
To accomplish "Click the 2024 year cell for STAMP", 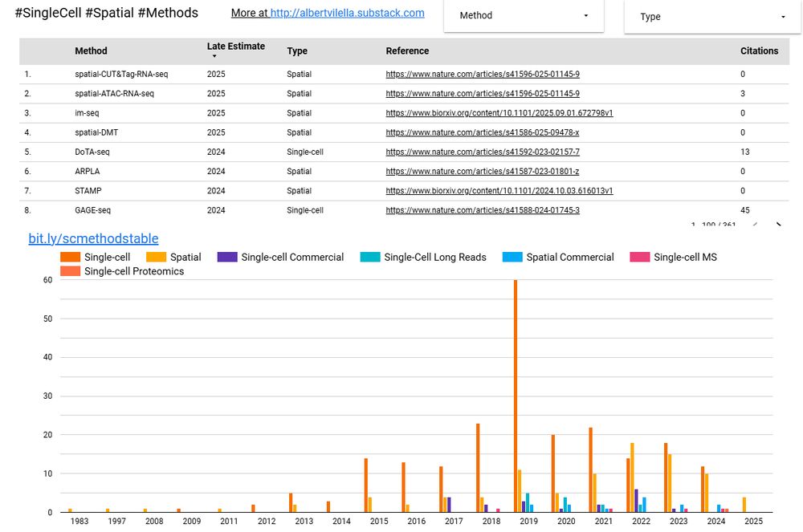I will point(216,191).
